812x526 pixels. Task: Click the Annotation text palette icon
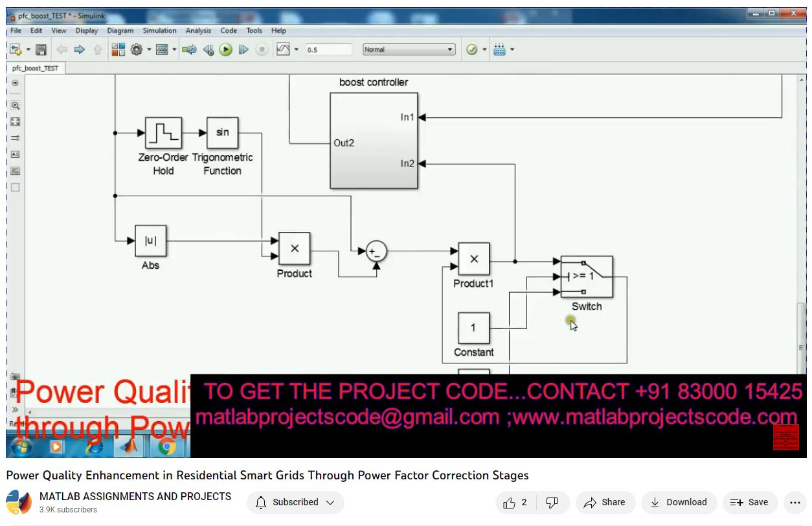[15, 154]
